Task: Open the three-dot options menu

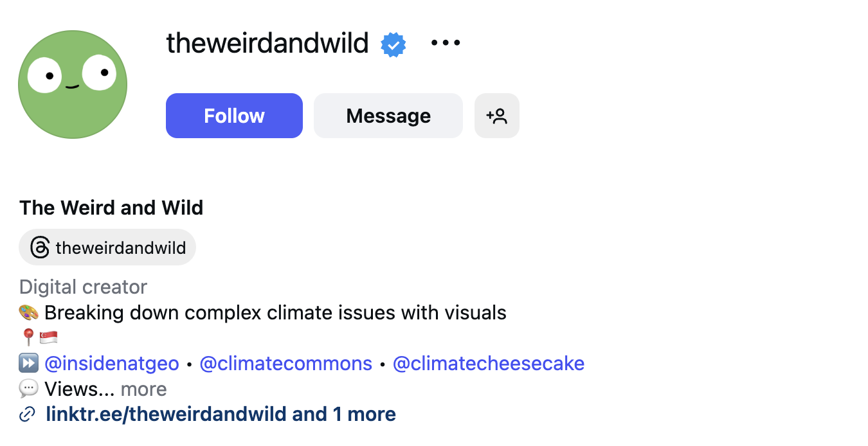Action: click(445, 42)
